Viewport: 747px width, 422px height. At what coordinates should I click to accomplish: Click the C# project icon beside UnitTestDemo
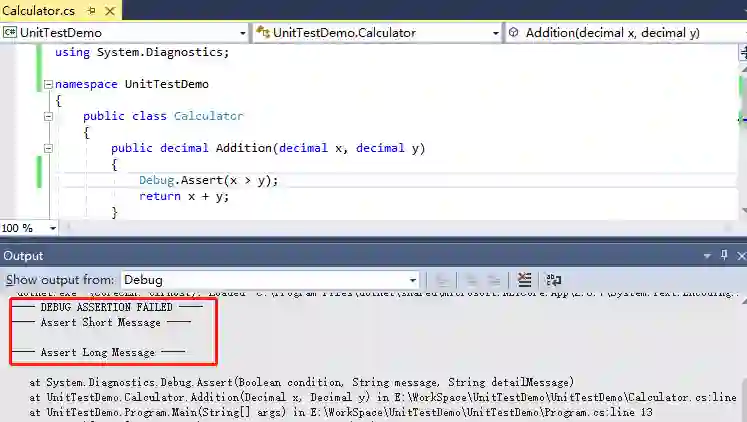point(10,32)
